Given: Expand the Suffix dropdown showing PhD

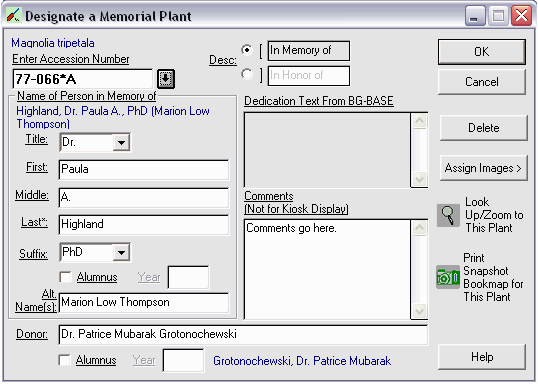Looking at the screenshot, I should click(121, 253).
